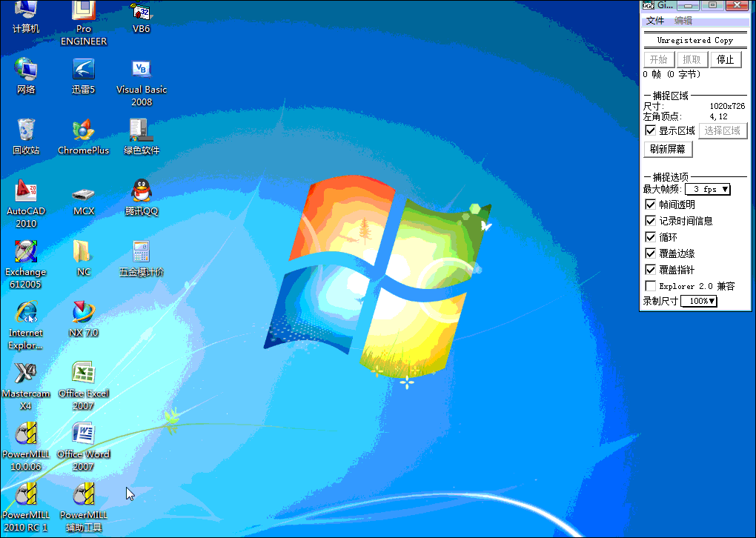The image size is (756, 538).
Task: Select the NC folder icon
Action: pos(84,259)
